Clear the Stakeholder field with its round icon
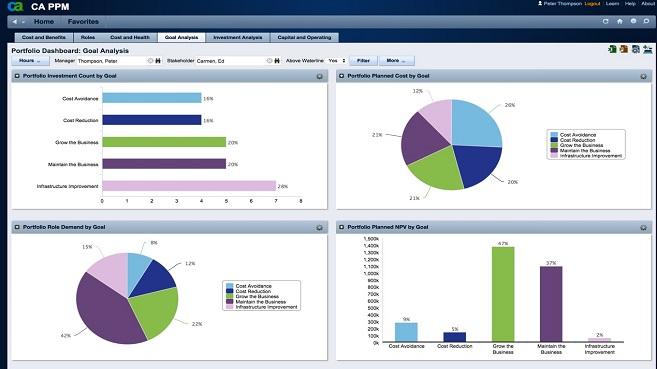The width and height of the screenshot is (657, 369). pos(269,61)
